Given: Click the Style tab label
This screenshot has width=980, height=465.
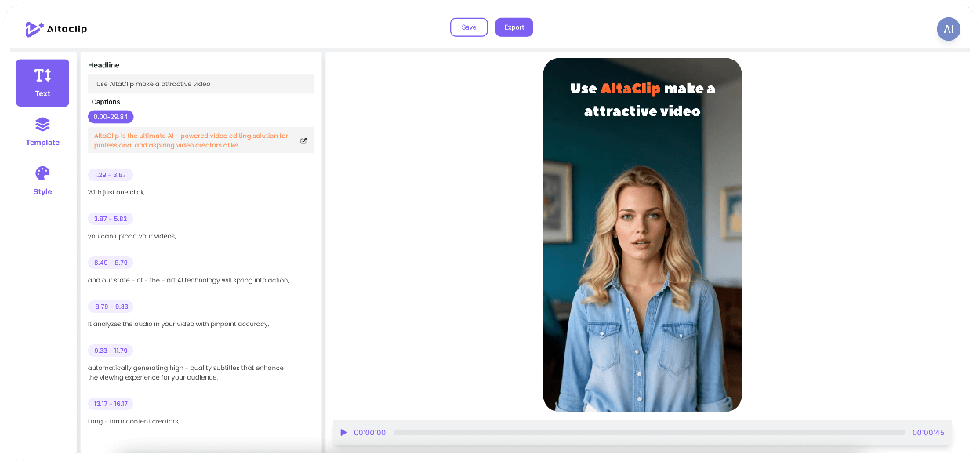Looking at the screenshot, I should tap(42, 191).
